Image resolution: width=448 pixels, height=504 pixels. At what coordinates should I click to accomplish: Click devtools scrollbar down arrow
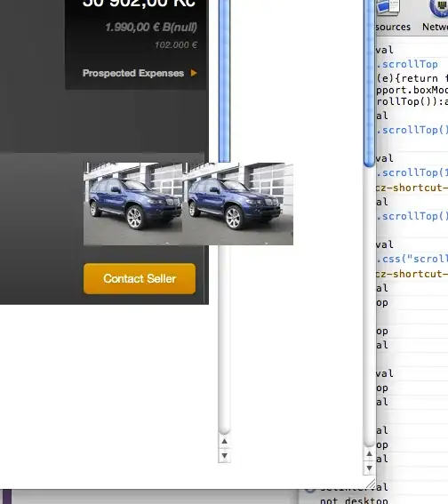[369, 468]
